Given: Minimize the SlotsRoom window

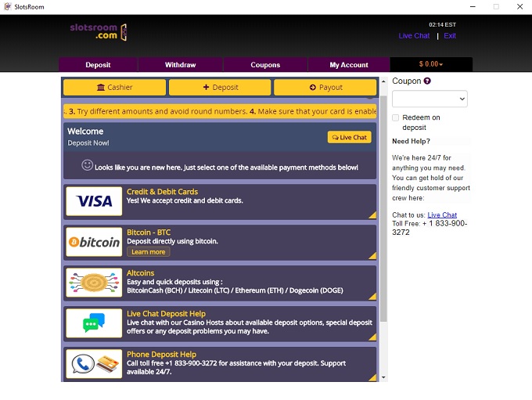Looking at the screenshot, I should click(473, 7).
